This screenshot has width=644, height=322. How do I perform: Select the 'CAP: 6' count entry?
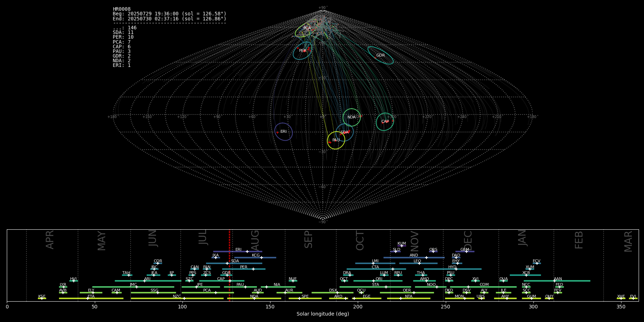122,47
